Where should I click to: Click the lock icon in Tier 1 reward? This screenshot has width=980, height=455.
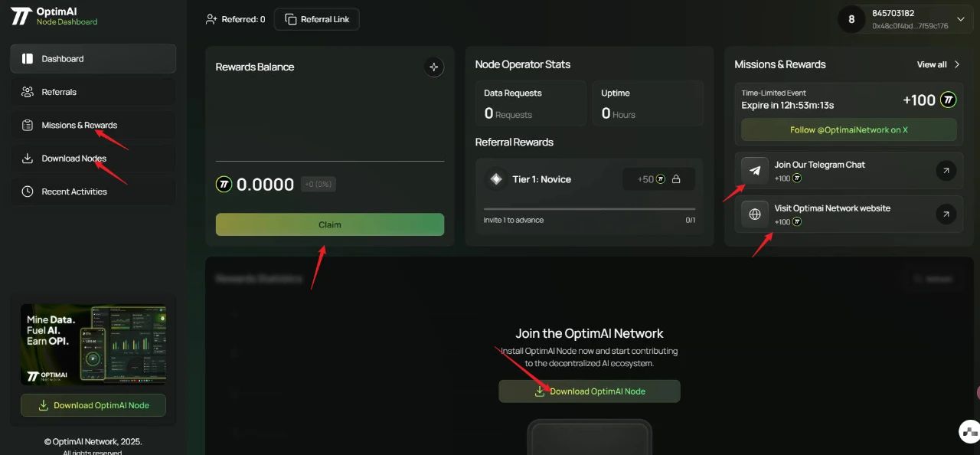pos(676,179)
